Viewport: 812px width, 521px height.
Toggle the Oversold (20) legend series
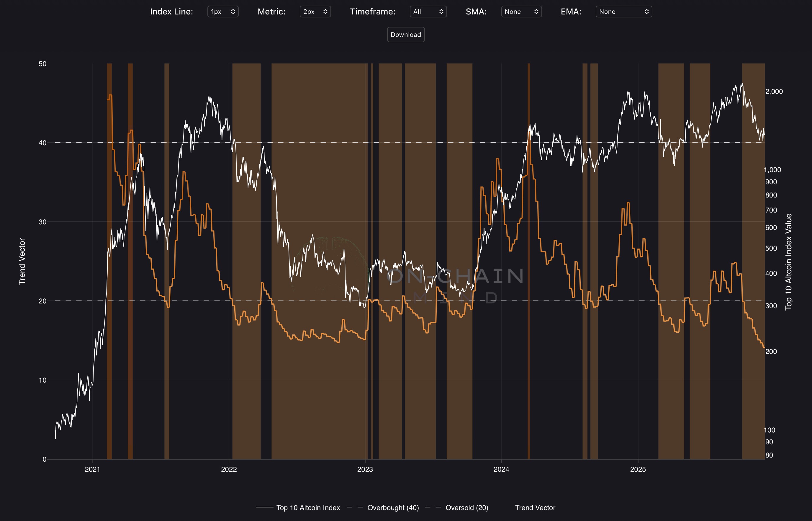coord(466,507)
